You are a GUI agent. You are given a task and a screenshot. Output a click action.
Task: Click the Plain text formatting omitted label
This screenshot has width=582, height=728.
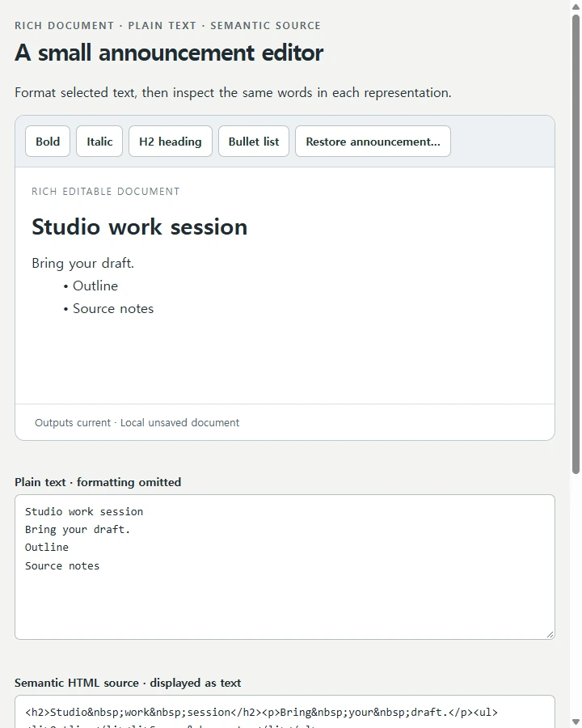[x=98, y=482]
